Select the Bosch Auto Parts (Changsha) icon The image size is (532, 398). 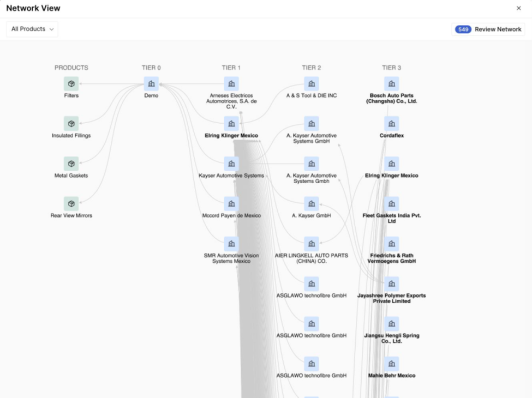392,84
